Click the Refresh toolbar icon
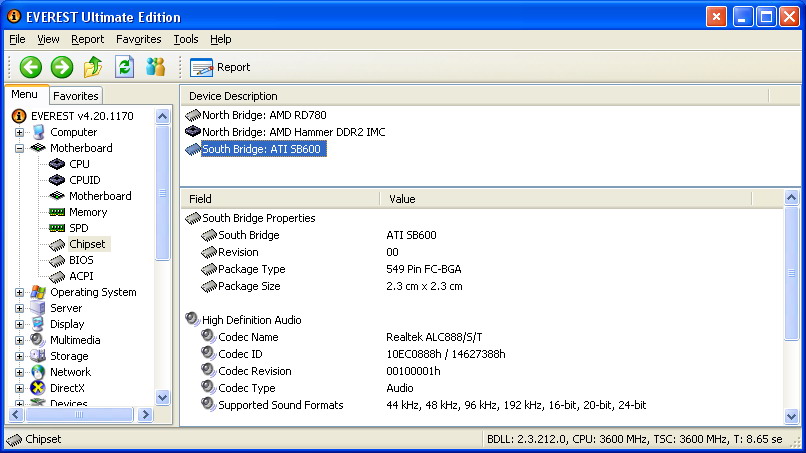This screenshot has width=806, height=453. pos(124,67)
